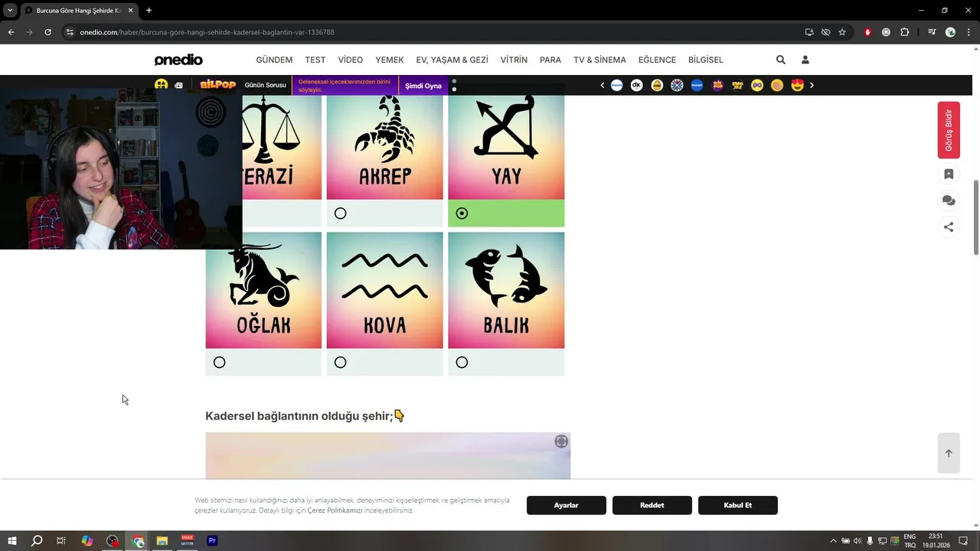Screen dimensions: 980x551
Task: Click the Balık zodiac card image
Action: tap(506, 291)
